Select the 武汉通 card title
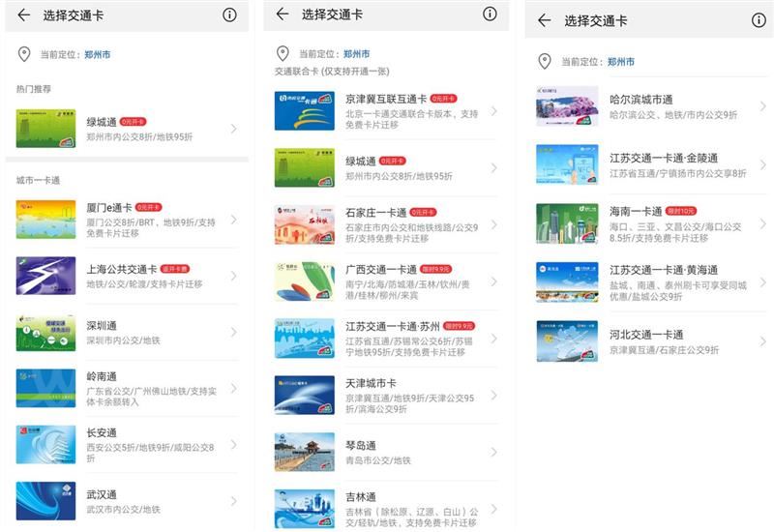Screen dimensions: 774x532 (x=102, y=494)
